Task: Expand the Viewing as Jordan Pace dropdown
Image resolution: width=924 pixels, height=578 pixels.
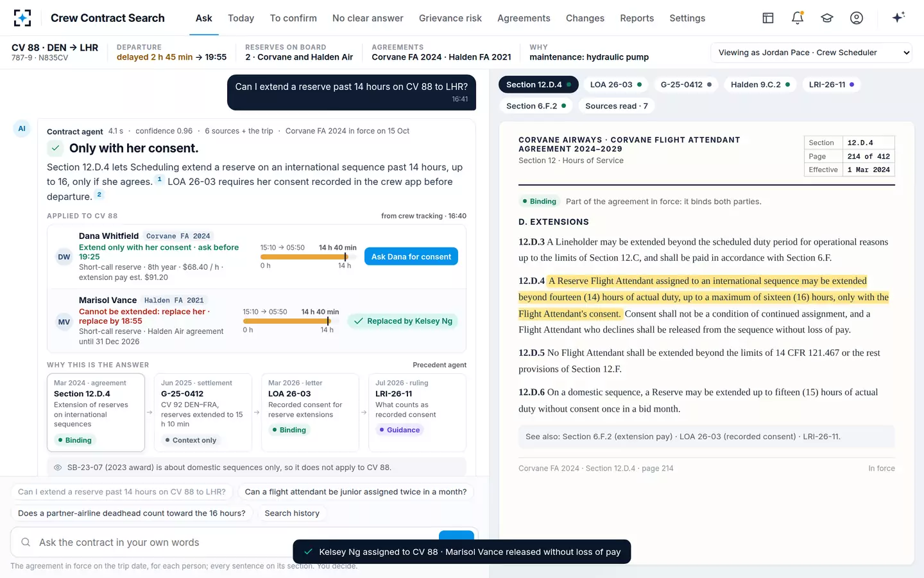Action: 812,53
